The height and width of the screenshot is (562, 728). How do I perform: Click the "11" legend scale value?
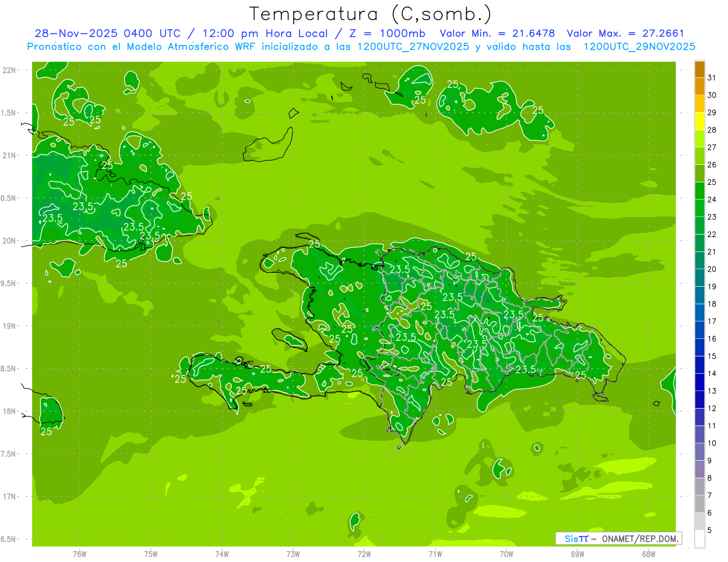coord(712,426)
